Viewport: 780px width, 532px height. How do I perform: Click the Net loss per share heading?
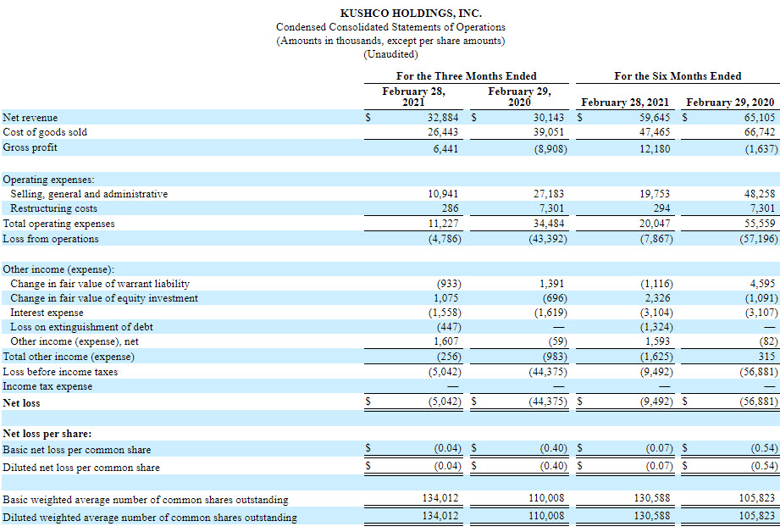tap(47, 434)
